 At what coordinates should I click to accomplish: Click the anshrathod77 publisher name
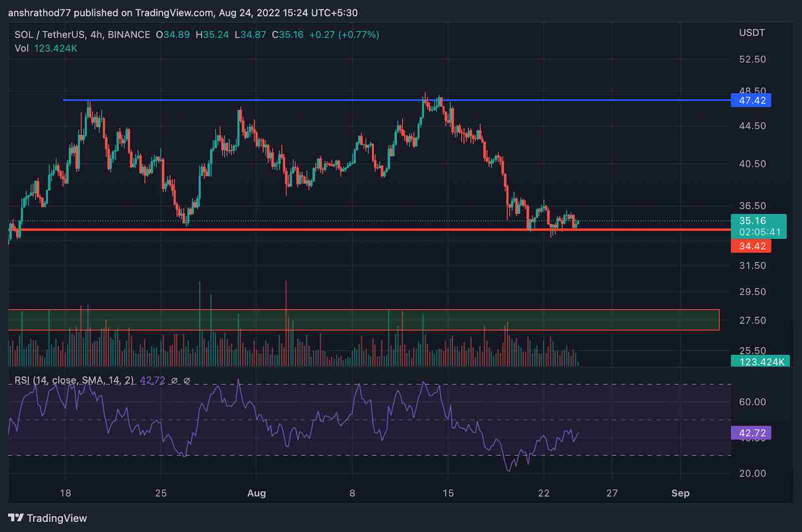(x=40, y=13)
